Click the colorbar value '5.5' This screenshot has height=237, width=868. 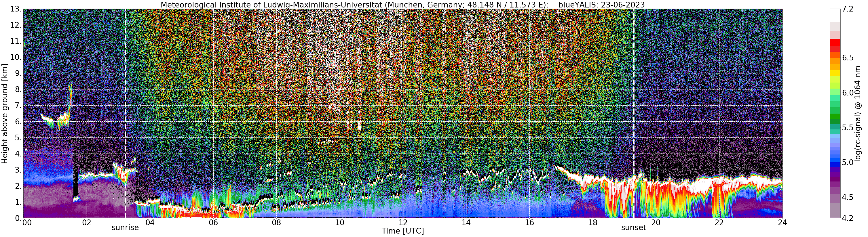click(848, 128)
